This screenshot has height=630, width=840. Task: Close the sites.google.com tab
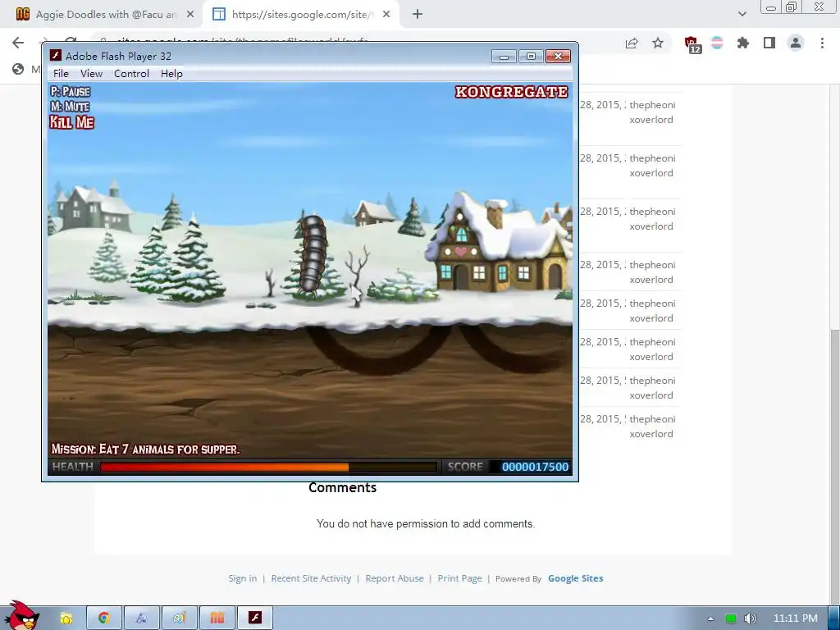click(386, 15)
